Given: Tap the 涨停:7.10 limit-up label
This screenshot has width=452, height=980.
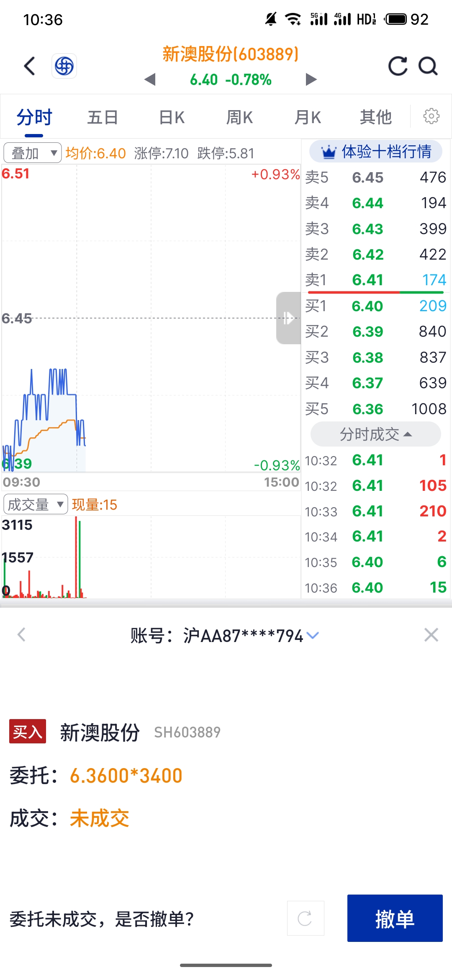Looking at the screenshot, I should (x=162, y=153).
